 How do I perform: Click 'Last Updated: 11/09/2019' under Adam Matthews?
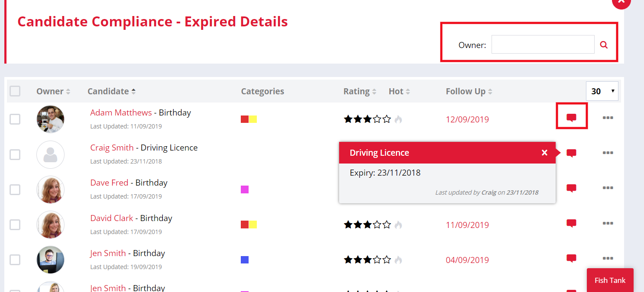click(x=126, y=126)
